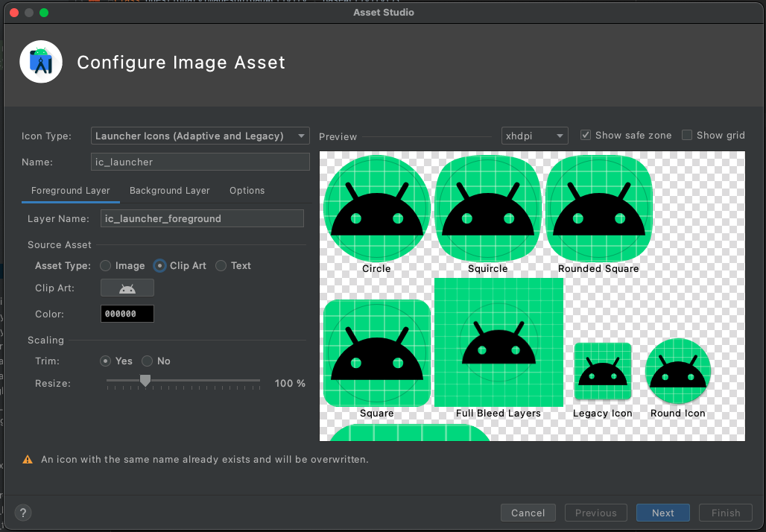
Task: Choose Text asset type radio button
Action: tap(221, 266)
